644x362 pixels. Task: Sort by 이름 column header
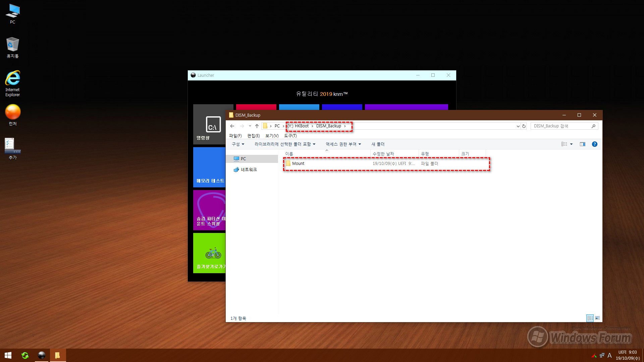(x=326, y=154)
